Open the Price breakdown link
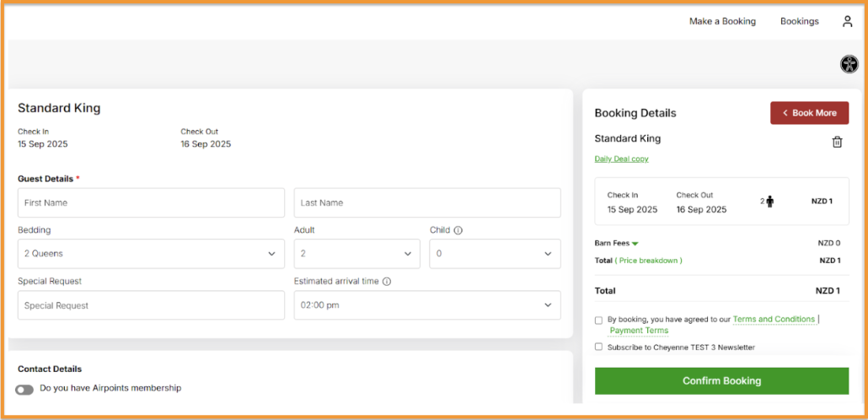 [648, 261]
